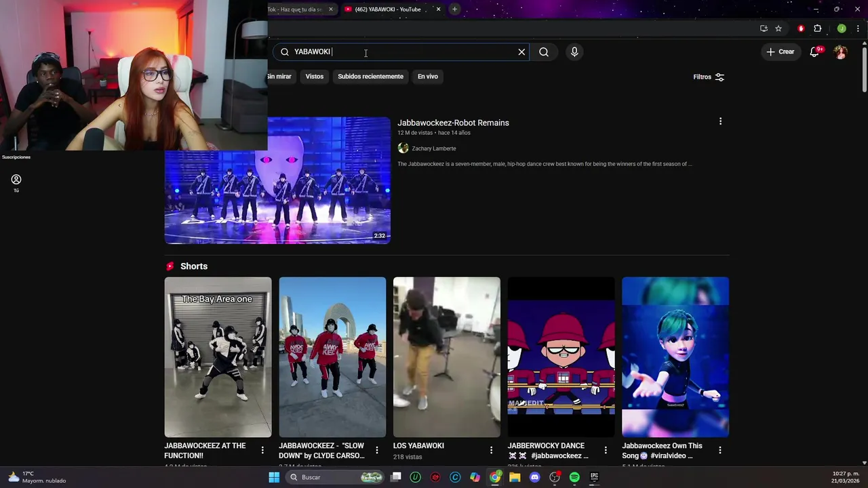
Task: Select the En vivo filter chip
Action: click(x=428, y=77)
